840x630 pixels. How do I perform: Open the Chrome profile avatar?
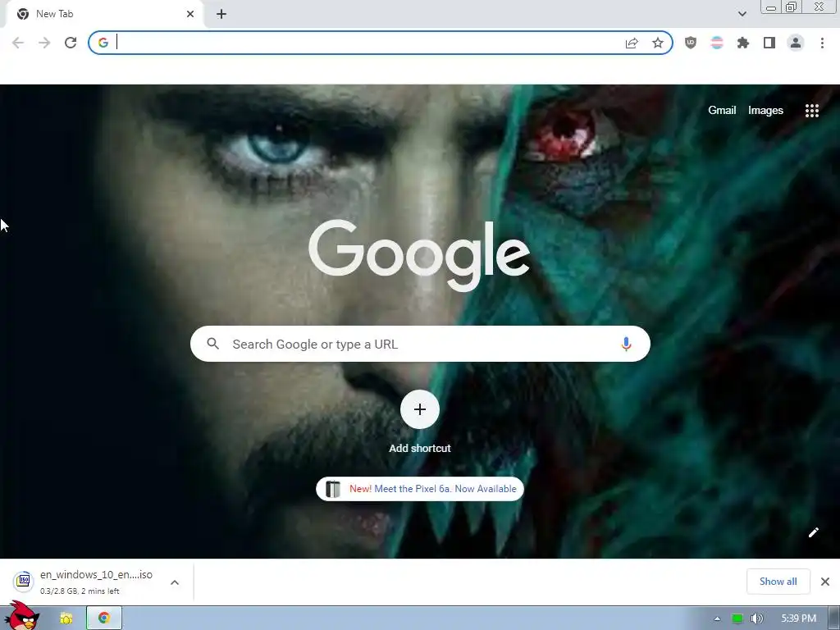coord(796,43)
